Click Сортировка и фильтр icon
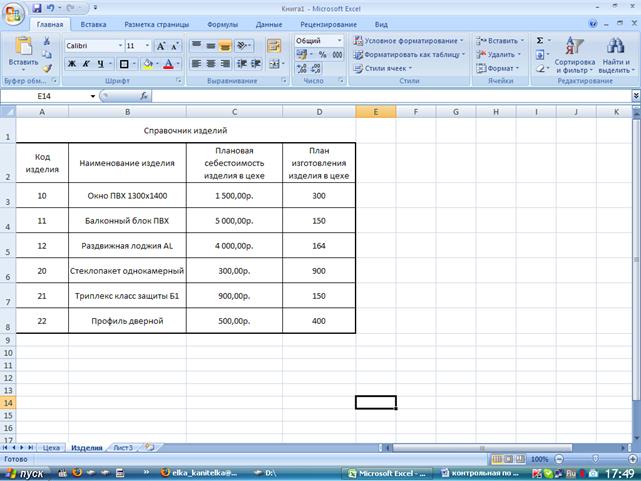The height and width of the screenshot is (481, 641). coord(574,47)
